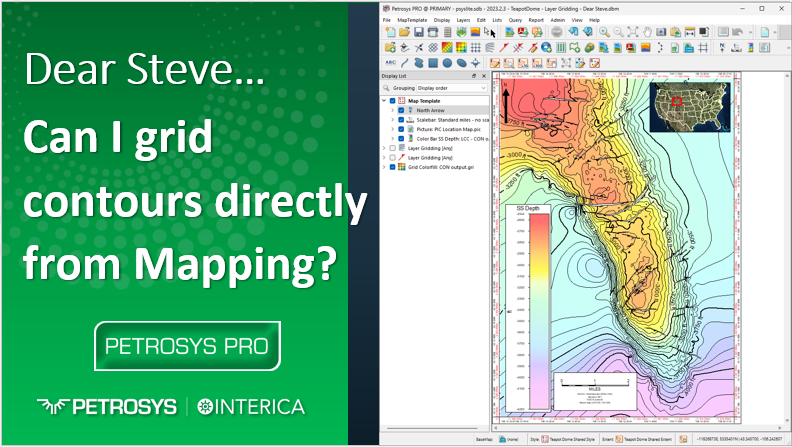
Task: Open the Layers menu
Action: (x=463, y=20)
